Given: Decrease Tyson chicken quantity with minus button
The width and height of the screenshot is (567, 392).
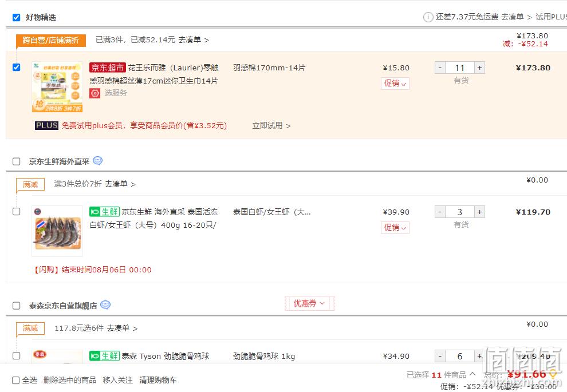Looking at the screenshot, I should [440, 356].
